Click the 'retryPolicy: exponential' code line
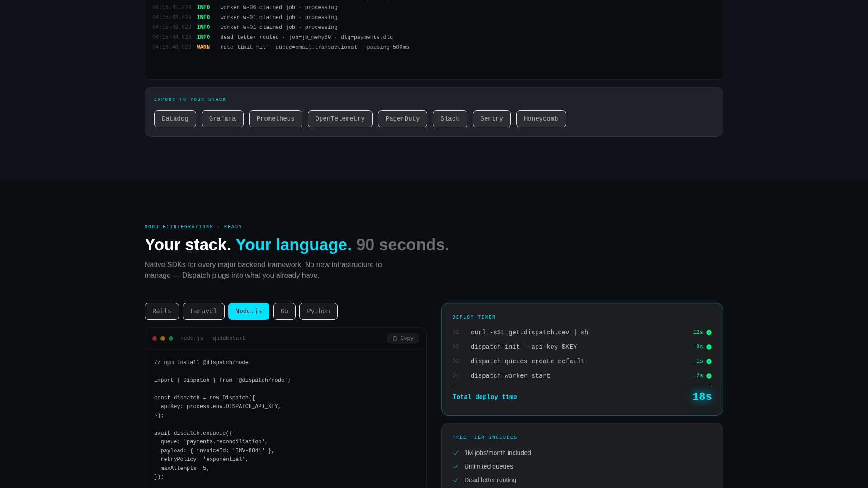 coord(204,460)
